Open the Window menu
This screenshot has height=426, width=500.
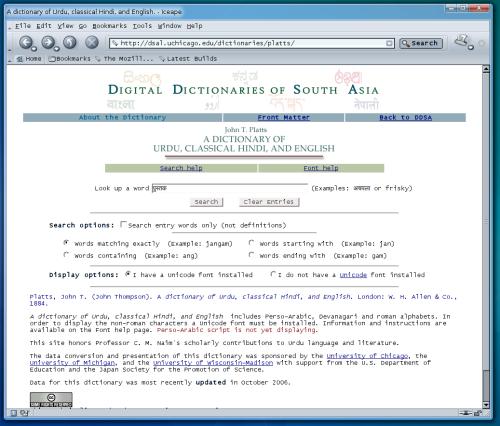(x=169, y=26)
